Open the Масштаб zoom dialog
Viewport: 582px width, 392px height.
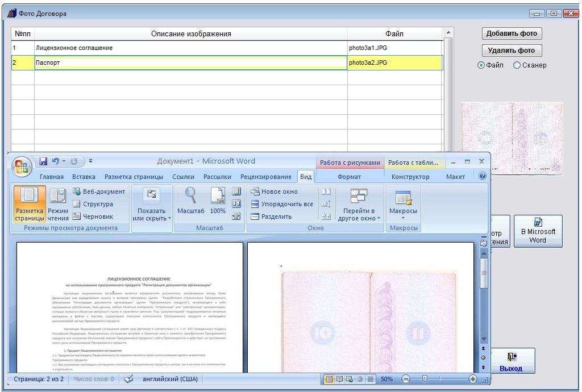click(x=191, y=201)
